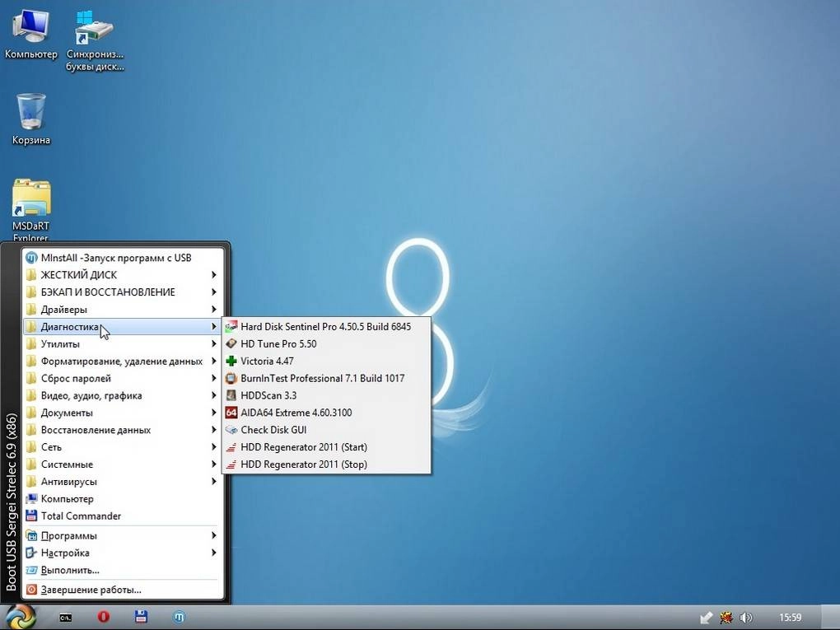Expand the Программы submenu
This screenshot has height=630, width=840.
[x=123, y=536]
